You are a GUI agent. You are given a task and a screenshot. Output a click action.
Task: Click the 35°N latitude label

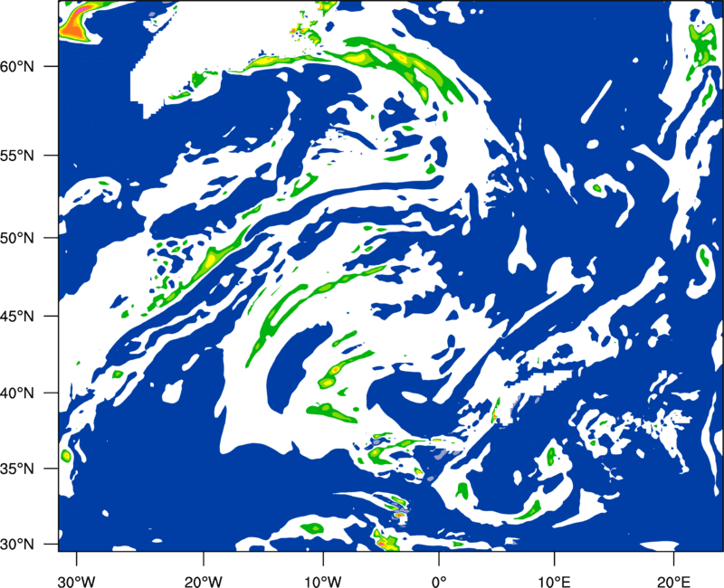point(17,469)
